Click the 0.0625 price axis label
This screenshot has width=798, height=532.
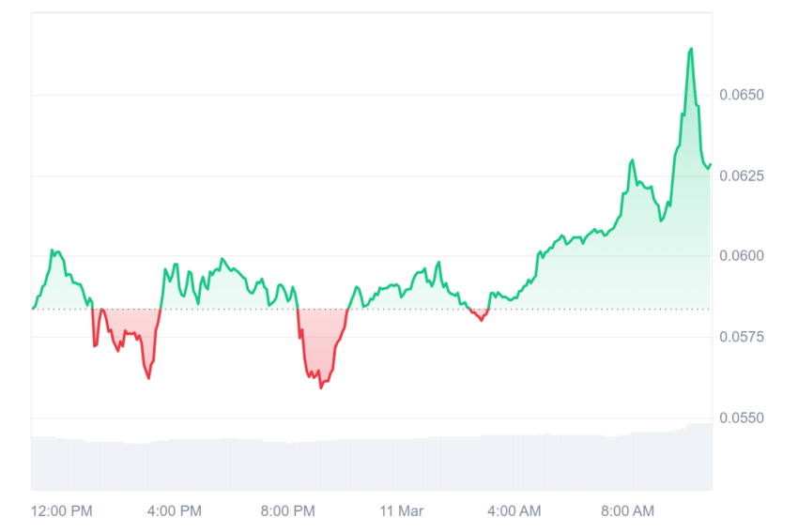pyautogui.click(x=742, y=176)
